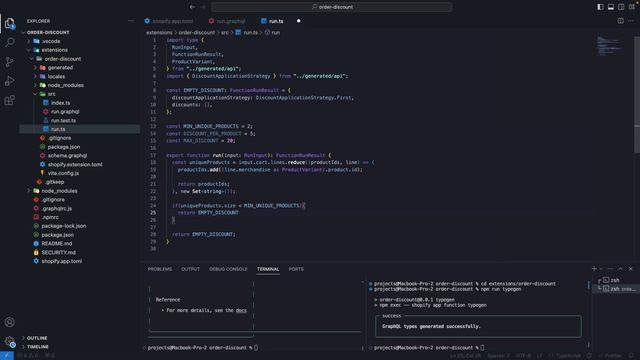
Task: Switch to the OUTPUT panel tab
Action: coord(190,269)
